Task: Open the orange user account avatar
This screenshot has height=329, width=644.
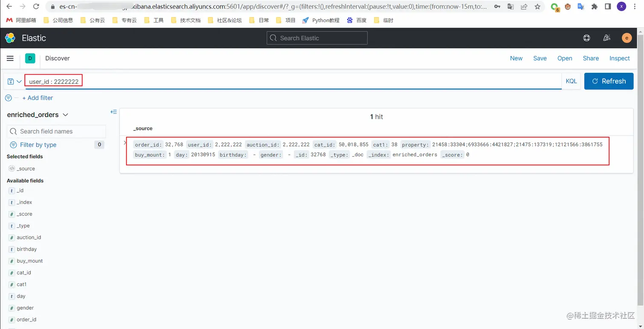Action: pyautogui.click(x=627, y=38)
